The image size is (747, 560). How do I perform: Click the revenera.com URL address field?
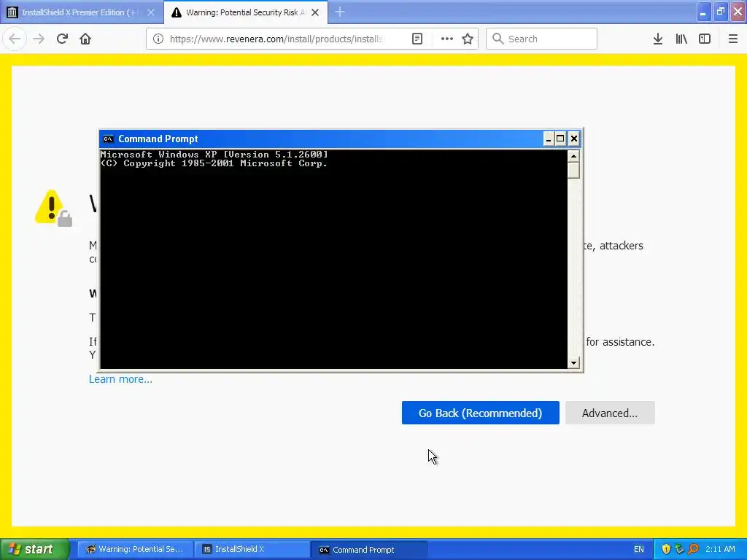tap(276, 39)
